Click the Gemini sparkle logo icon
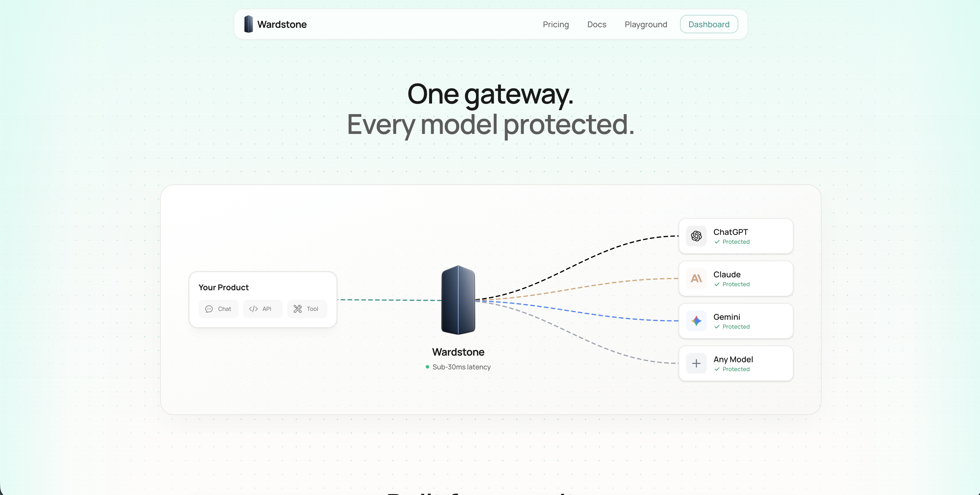980x495 pixels. [696, 321]
